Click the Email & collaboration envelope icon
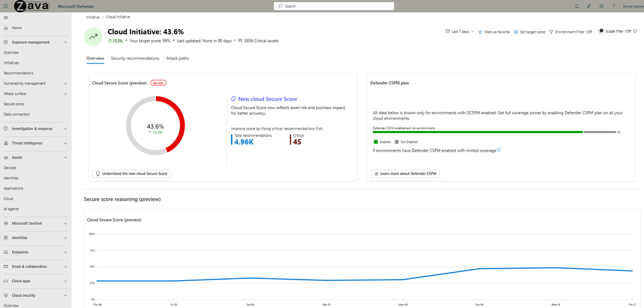644x308 pixels. (x=6, y=267)
